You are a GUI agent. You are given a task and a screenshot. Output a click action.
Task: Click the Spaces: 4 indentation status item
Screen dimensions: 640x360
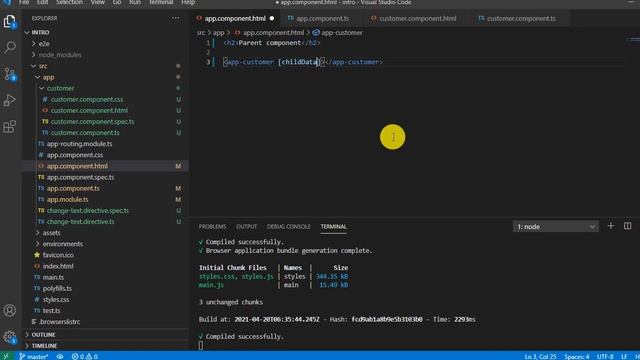[577, 356]
